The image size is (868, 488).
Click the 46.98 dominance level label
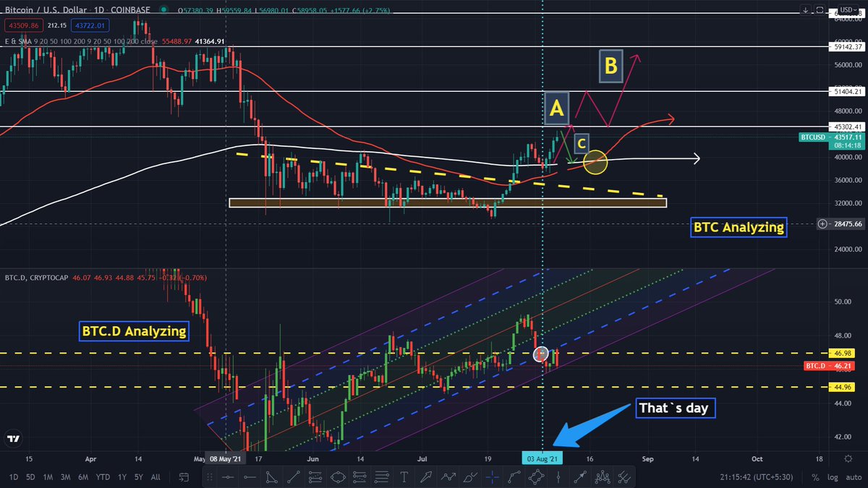[843, 353]
